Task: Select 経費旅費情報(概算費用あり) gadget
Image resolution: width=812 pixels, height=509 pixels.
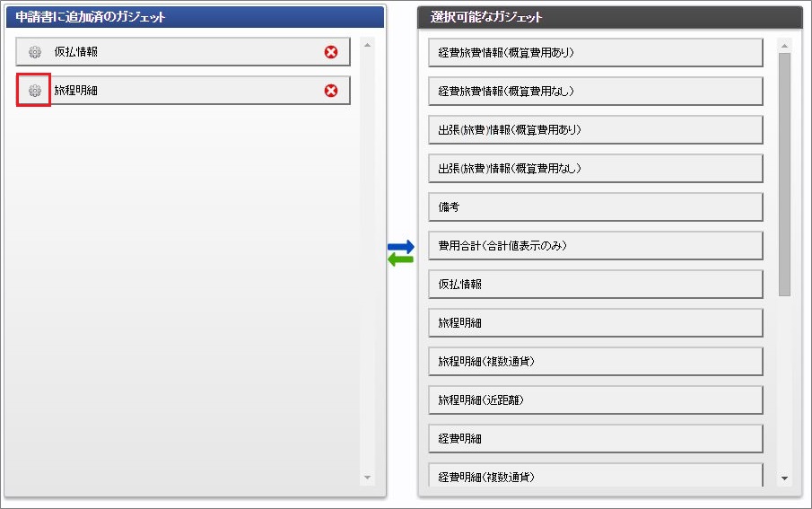Action: [x=596, y=52]
